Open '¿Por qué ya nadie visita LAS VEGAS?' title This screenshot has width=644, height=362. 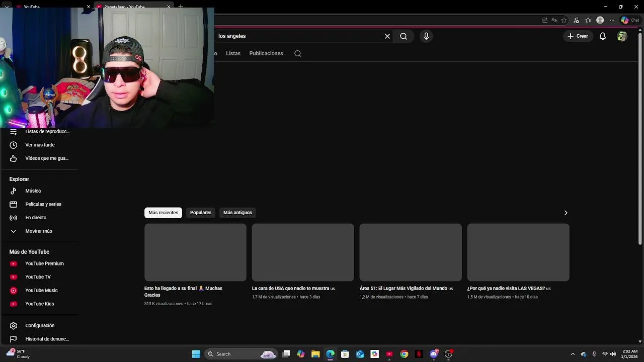point(509,289)
